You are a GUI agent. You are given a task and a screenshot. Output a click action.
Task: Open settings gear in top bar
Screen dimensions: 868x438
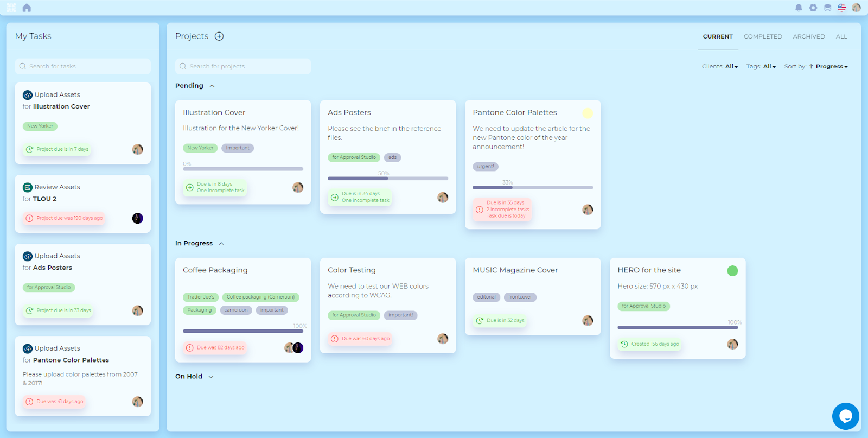click(x=813, y=8)
